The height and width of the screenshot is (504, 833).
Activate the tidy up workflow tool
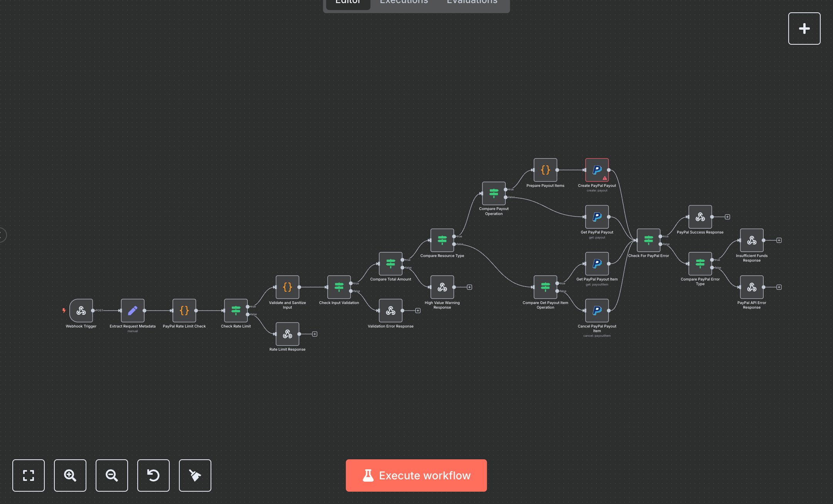[195, 475]
